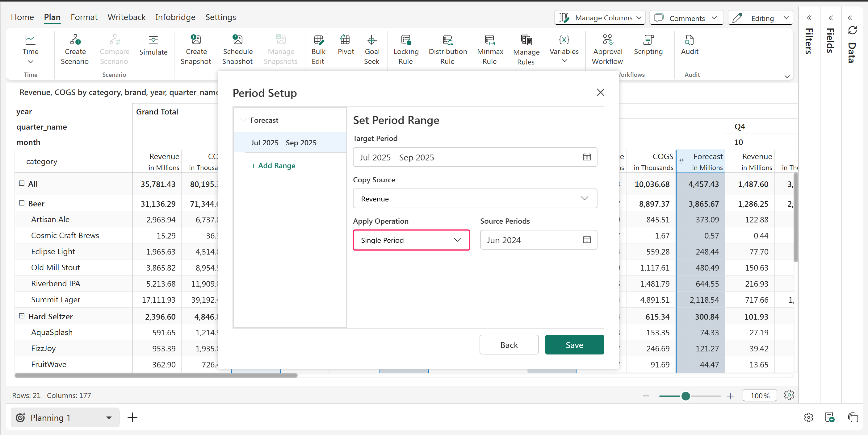Collapse the Beer category row
The height and width of the screenshot is (435, 868).
tap(22, 203)
